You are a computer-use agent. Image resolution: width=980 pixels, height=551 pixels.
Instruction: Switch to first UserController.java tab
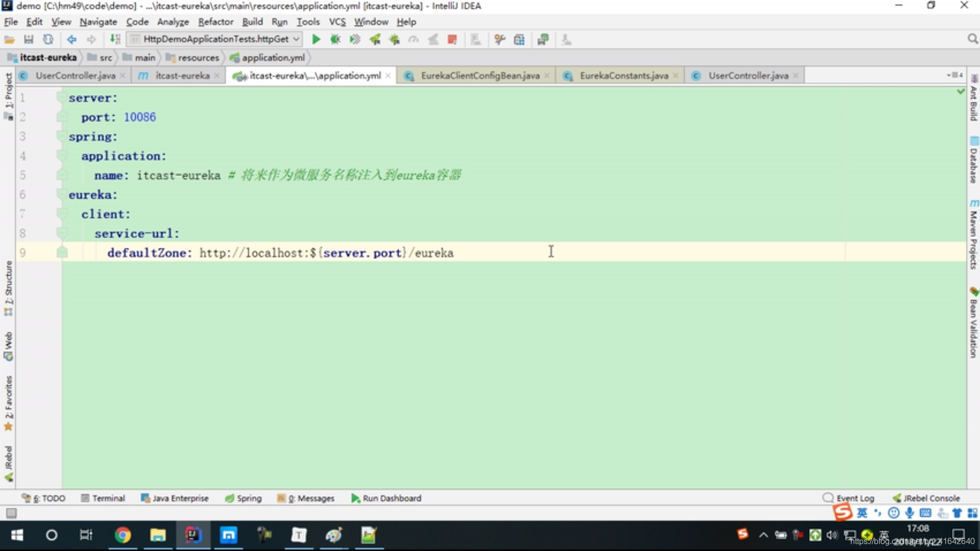pyautogui.click(x=75, y=76)
